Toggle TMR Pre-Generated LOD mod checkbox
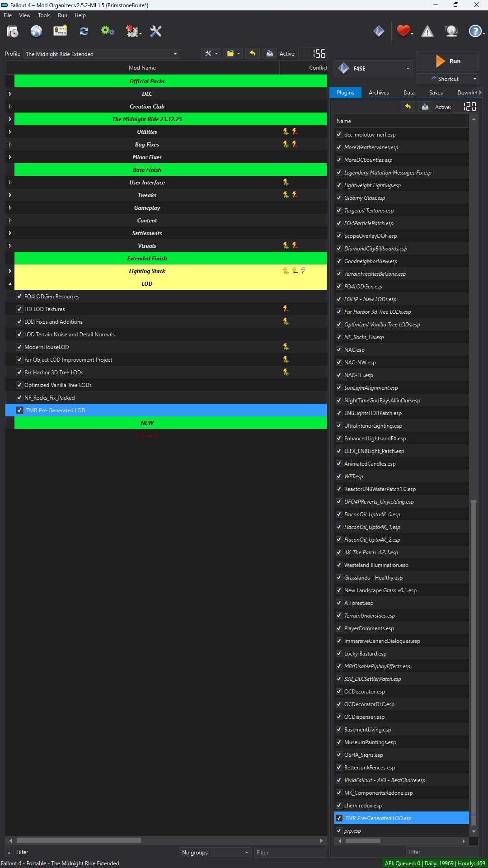 [x=19, y=410]
